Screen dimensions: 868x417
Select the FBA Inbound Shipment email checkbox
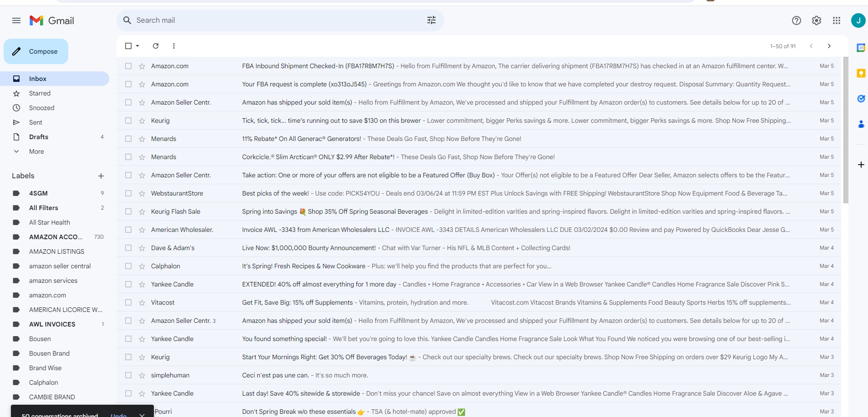128,66
